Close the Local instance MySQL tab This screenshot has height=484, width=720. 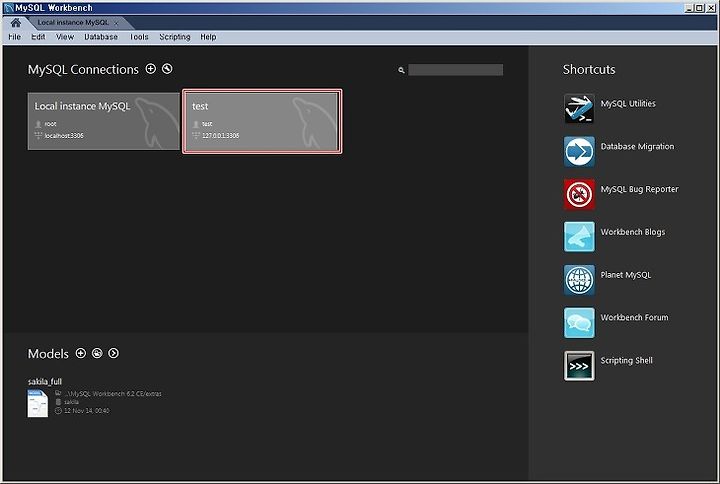click(116, 23)
